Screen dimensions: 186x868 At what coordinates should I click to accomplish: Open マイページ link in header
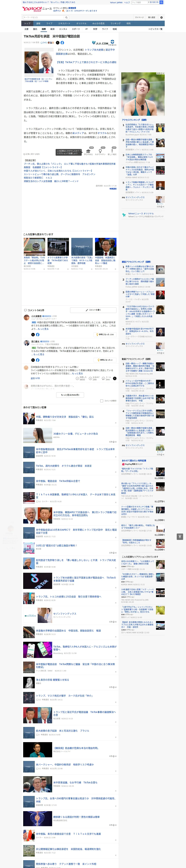click(x=139, y=18)
